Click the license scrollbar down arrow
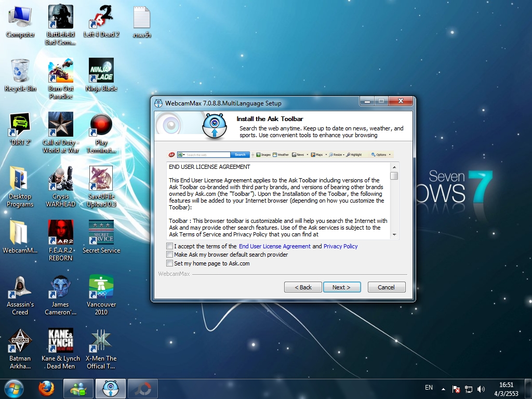The image size is (532, 399). [x=394, y=234]
